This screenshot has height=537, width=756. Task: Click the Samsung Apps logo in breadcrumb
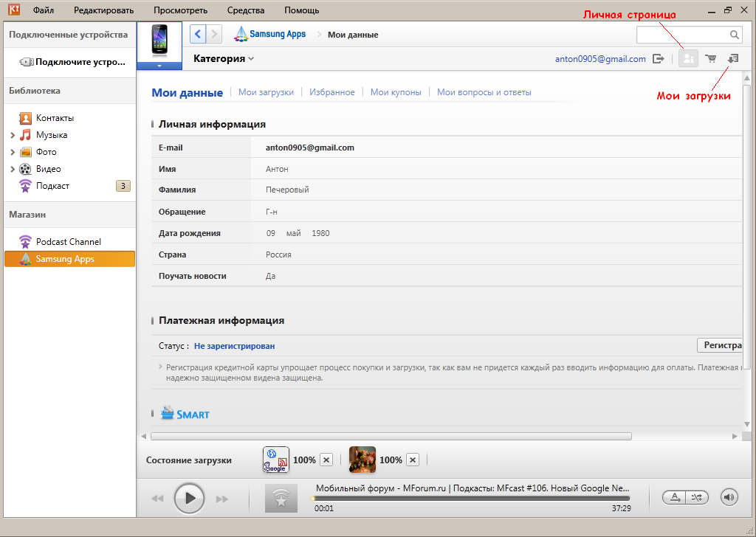pyautogui.click(x=269, y=34)
